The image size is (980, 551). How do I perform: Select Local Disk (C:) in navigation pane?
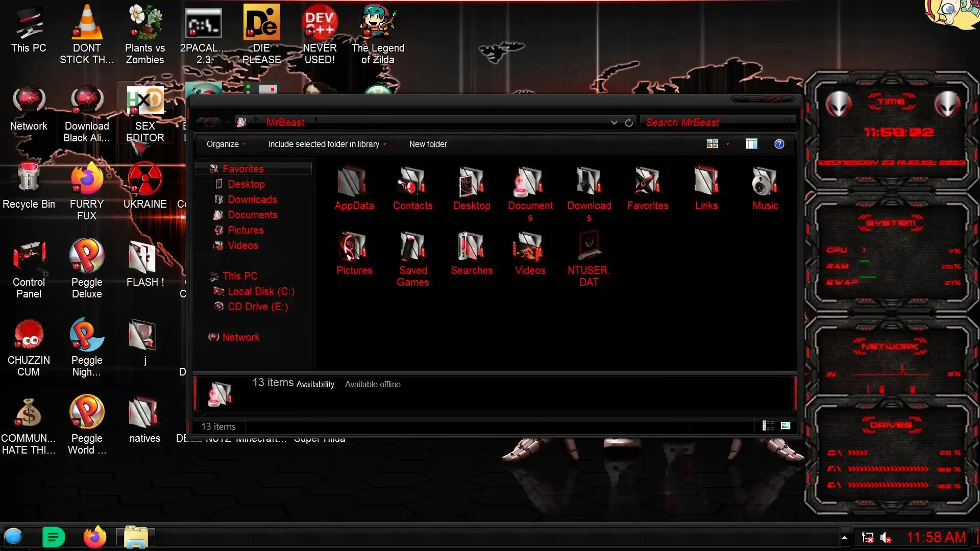[261, 291]
